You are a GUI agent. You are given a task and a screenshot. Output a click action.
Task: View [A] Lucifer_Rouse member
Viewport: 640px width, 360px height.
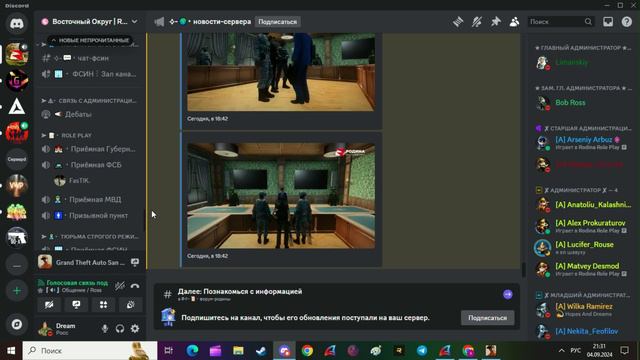click(x=583, y=247)
